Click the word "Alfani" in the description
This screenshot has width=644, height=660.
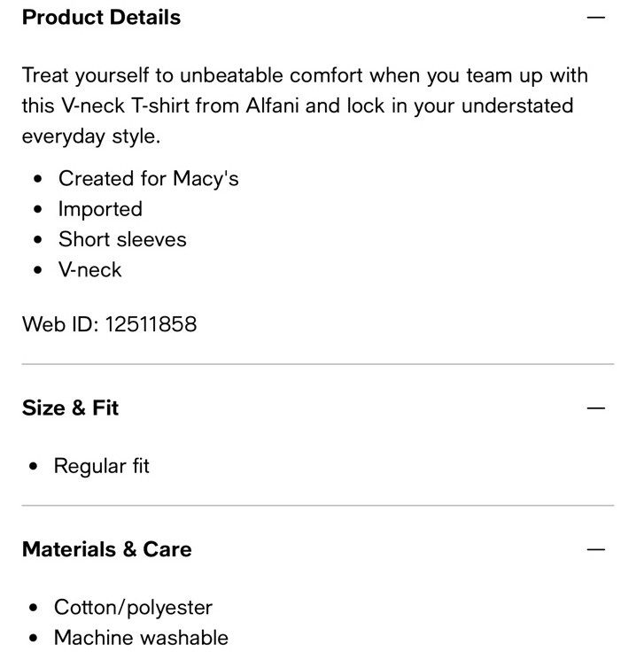coord(272,105)
